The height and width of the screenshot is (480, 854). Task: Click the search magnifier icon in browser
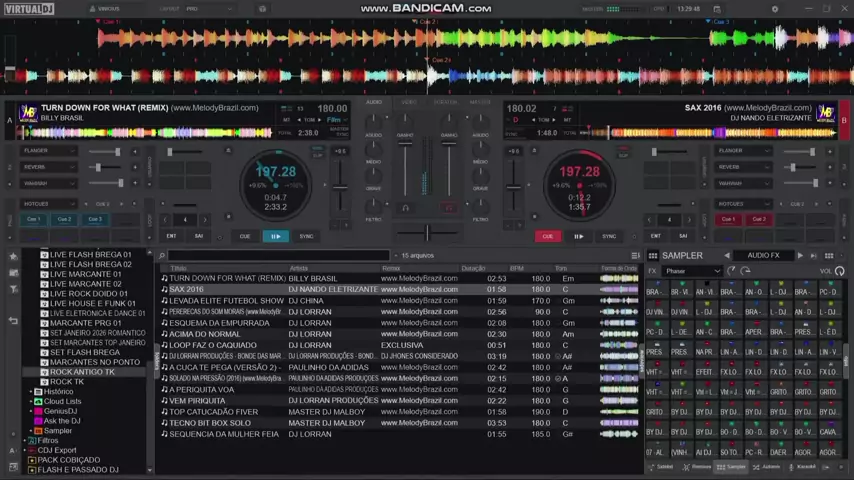(x=163, y=256)
